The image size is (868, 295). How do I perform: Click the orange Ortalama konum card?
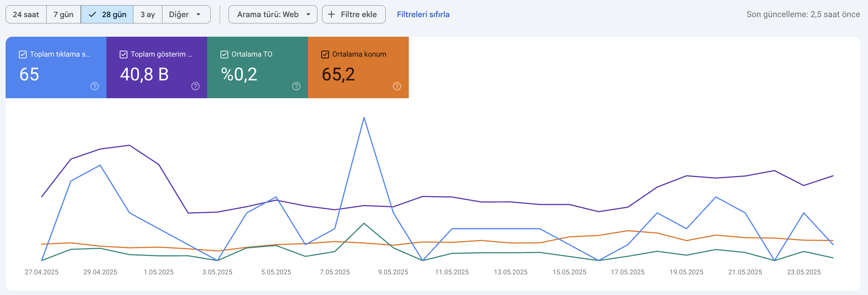358,67
